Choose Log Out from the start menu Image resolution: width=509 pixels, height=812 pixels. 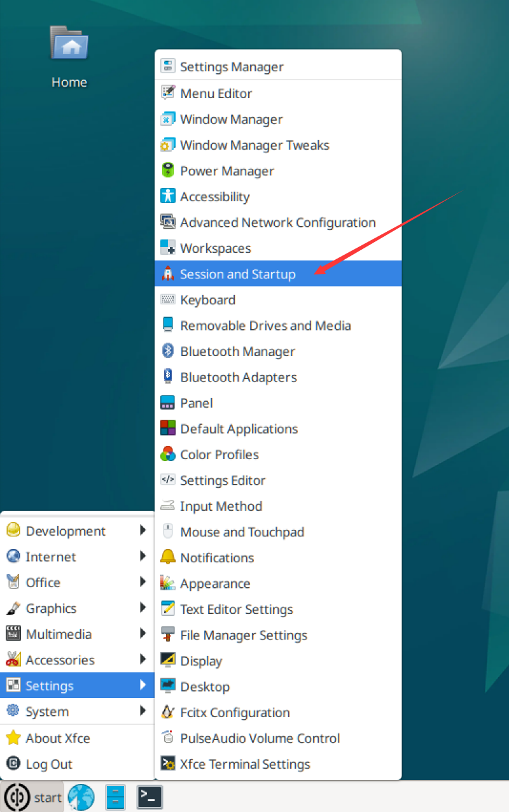point(77,764)
